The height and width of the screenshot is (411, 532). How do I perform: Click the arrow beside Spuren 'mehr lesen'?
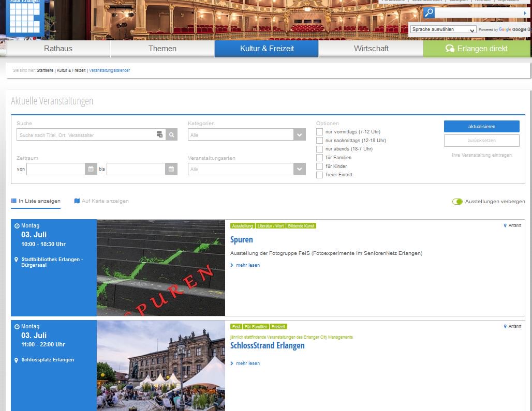tap(232, 265)
